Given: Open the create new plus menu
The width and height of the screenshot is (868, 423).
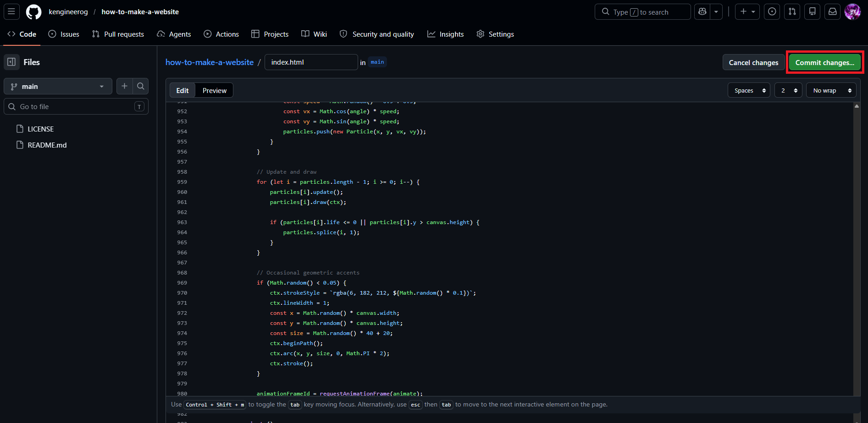Looking at the screenshot, I should [747, 11].
